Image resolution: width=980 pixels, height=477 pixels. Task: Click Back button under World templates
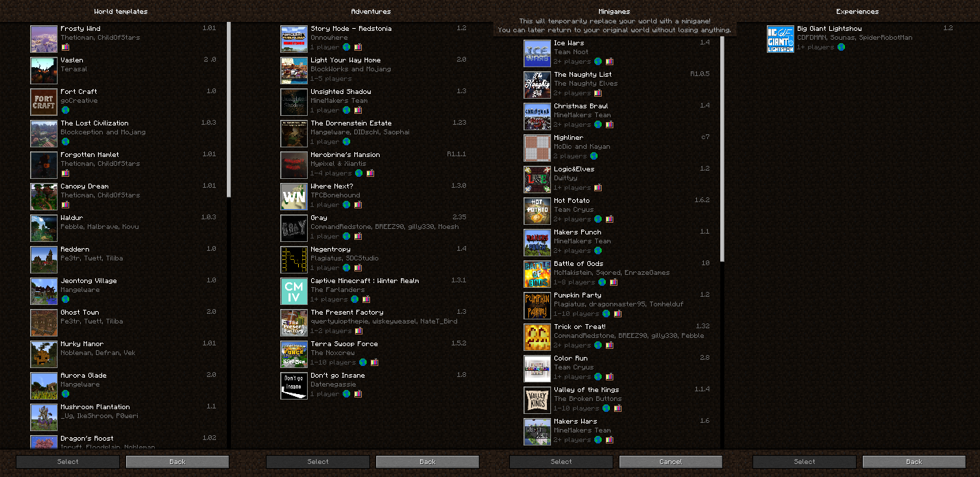pos(177,462)
